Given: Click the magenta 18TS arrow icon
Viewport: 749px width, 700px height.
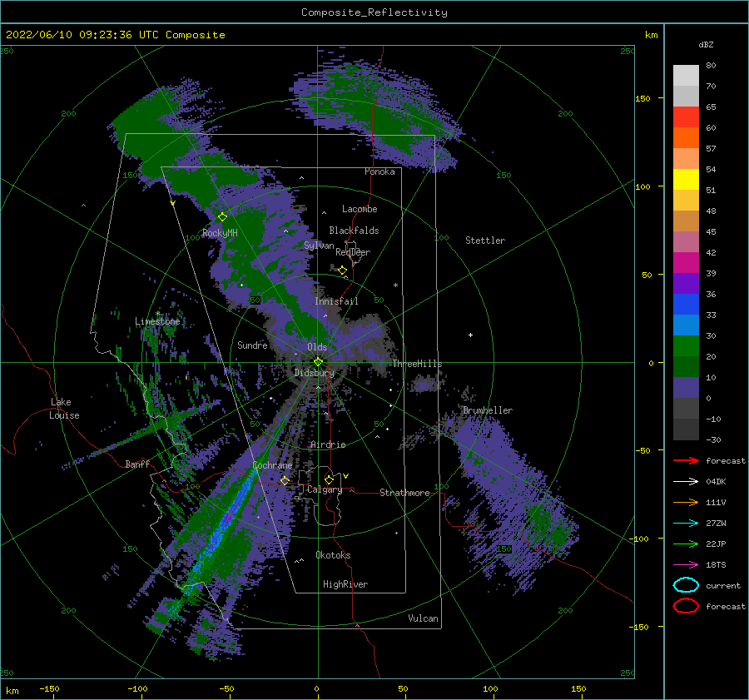Looking at the screenshot, I should [686, 565].
